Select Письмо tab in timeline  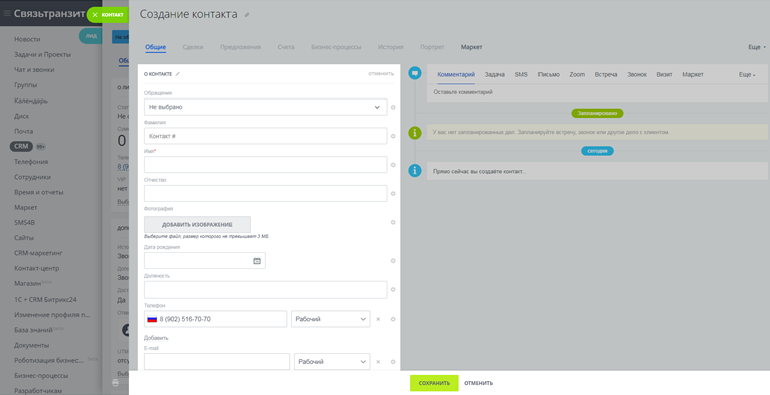pyautogui.click(x=548, y=75)
